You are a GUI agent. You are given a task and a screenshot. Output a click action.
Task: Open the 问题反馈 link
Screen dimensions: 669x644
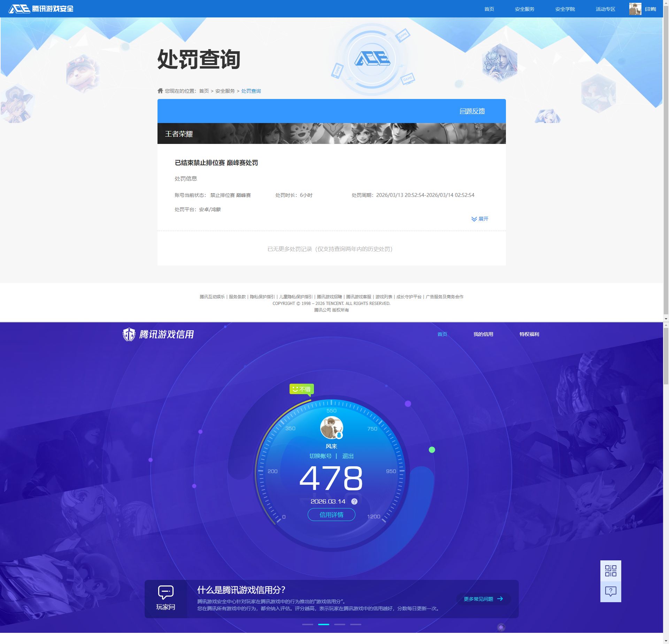(472, 111)
